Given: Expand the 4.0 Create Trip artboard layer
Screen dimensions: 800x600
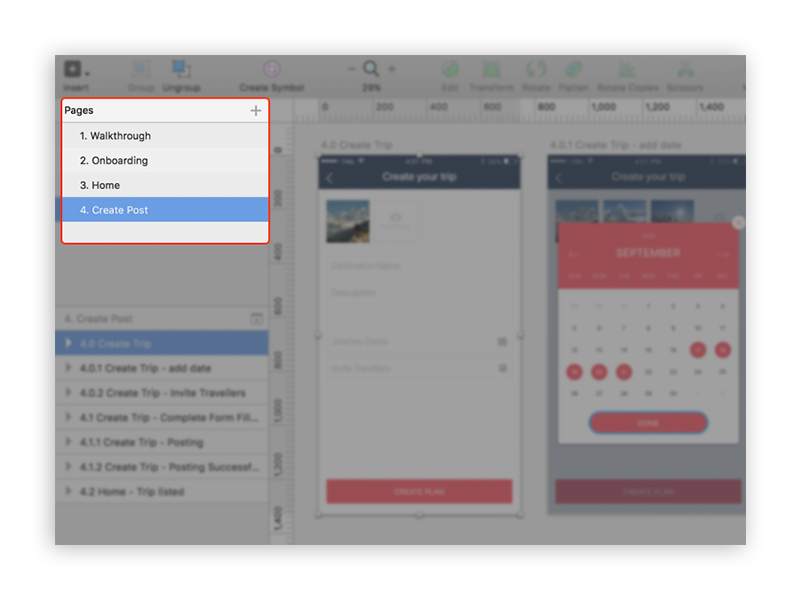Looking at the screenshot, I should (x=68, y=343).
